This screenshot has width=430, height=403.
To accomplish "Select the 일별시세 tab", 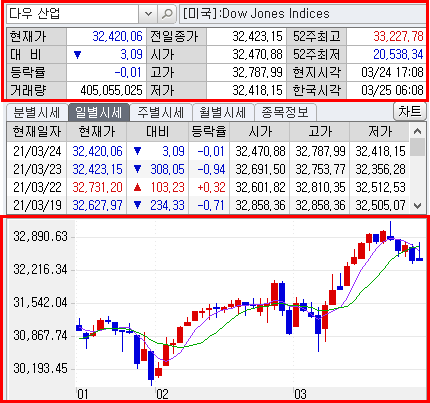I will 99,113.
